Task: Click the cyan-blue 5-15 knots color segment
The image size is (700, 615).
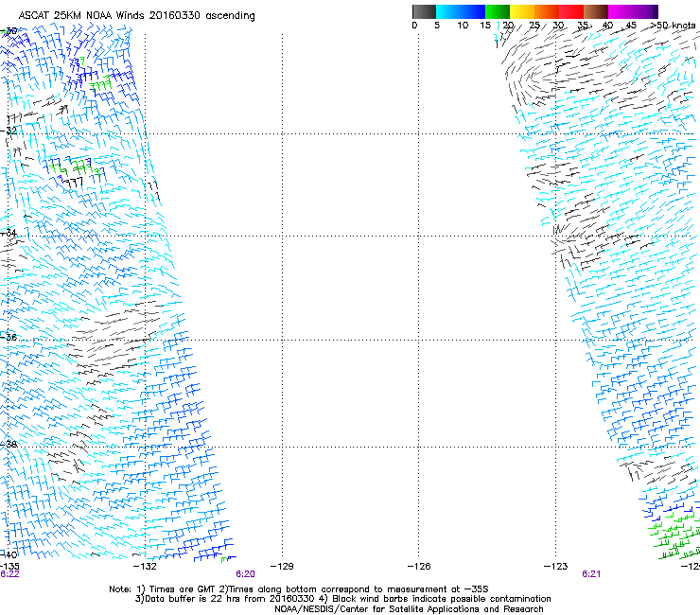Action: (x=461, y=11)
